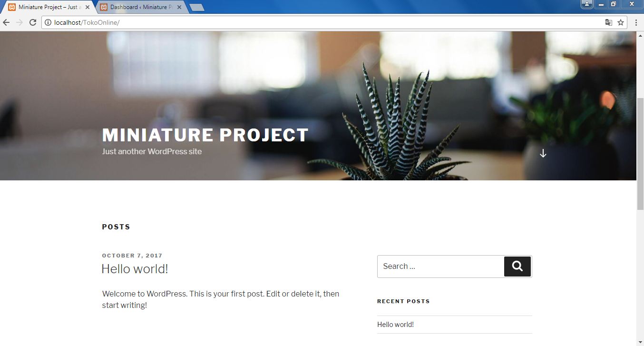Open the translate page icon
The width and height of the screenshot is (644, 346).
tap(608, 22)
